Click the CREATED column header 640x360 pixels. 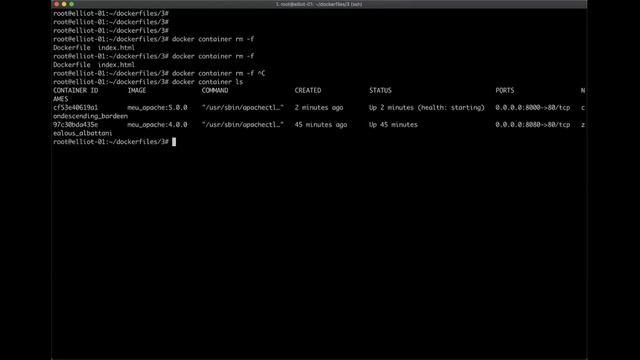308,91
